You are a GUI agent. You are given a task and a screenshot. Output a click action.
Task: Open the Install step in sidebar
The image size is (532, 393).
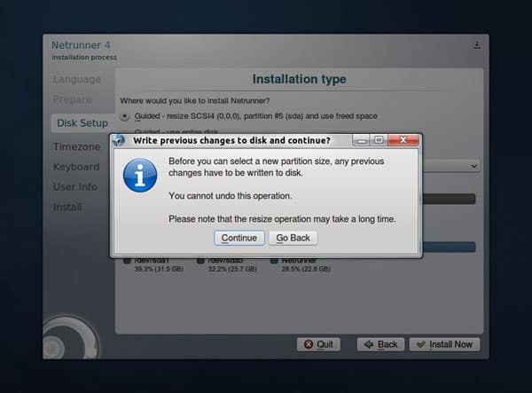point(67,207)
